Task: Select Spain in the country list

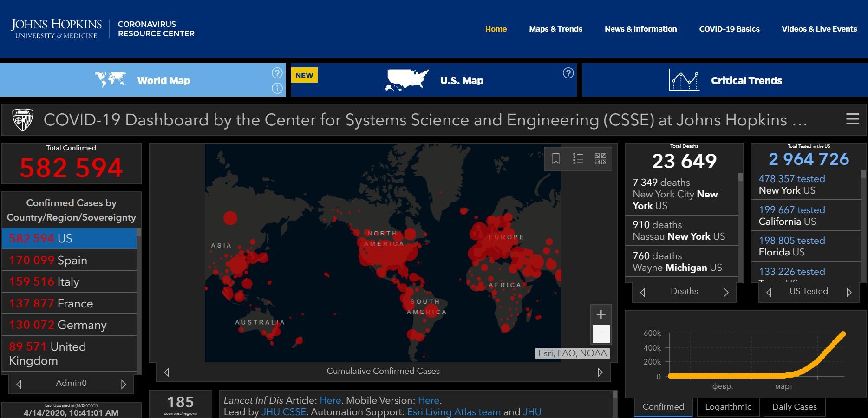Action: pyautogui.click(x=69, y=261)
